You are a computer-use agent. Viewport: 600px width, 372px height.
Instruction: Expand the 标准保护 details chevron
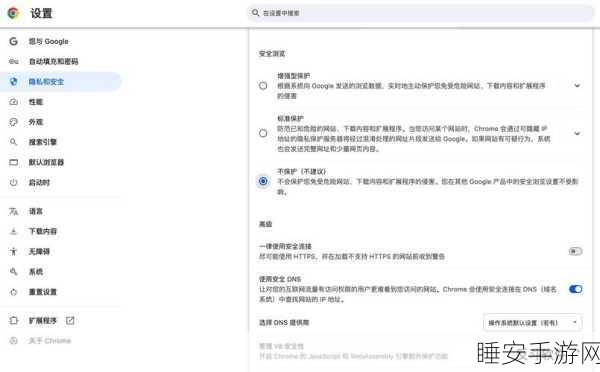pyautogui.click(x=577, y=133)
